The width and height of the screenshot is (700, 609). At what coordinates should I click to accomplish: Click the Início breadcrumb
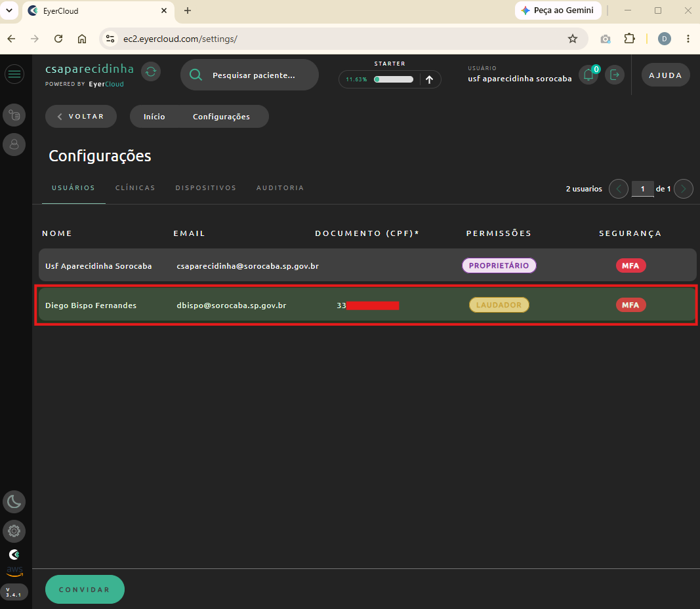pyautogui.click(x=154, y=117)
